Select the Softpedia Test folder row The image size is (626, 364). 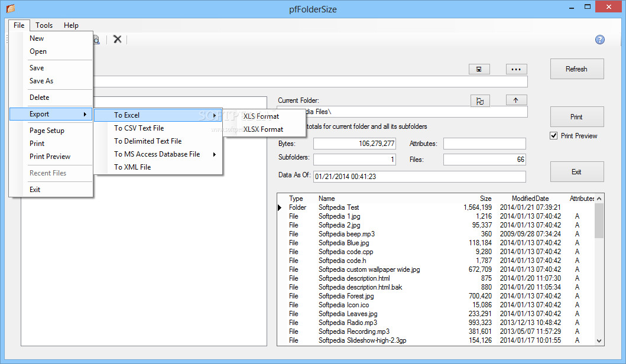coord(436,207)
